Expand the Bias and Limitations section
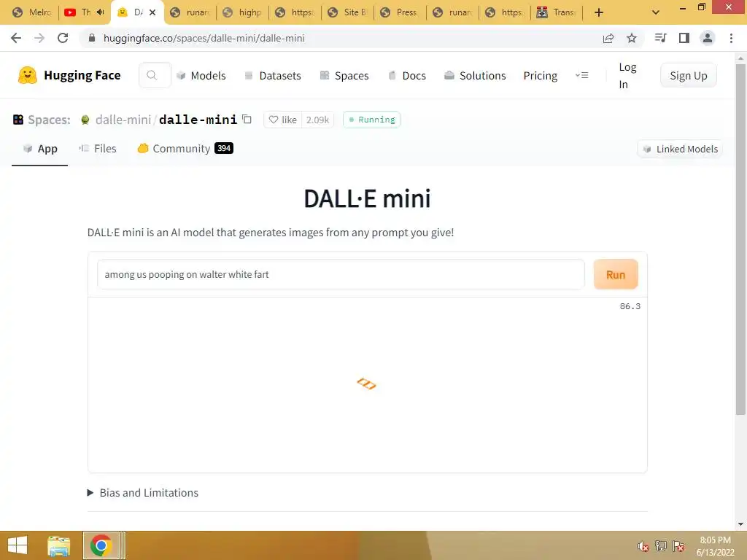The height and width of the screenshot is (560, 747). (144, 493)
